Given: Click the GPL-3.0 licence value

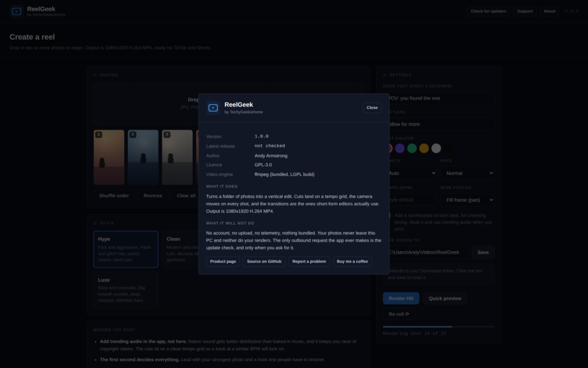Looking at the screenshot, I should coord(263,165).
